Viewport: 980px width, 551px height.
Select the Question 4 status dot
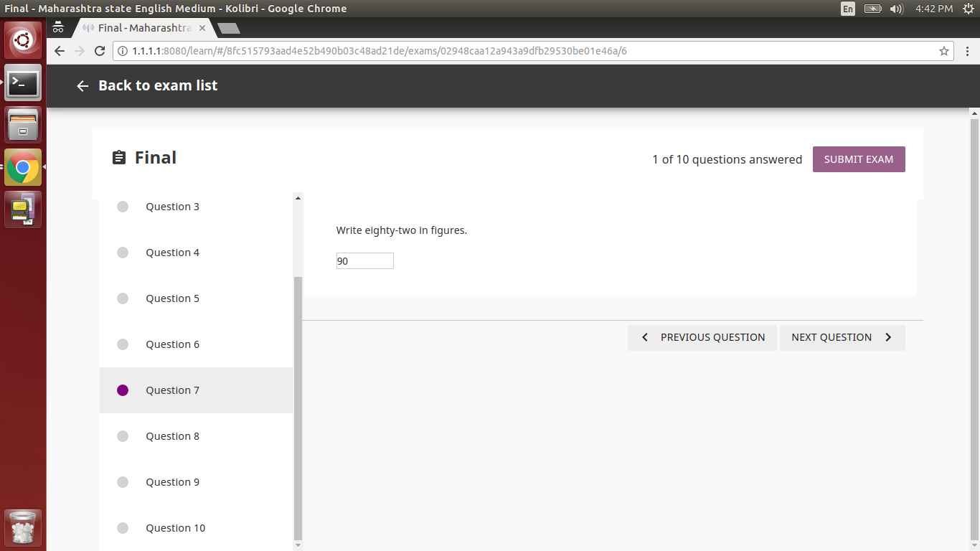(x=122, y=252)
